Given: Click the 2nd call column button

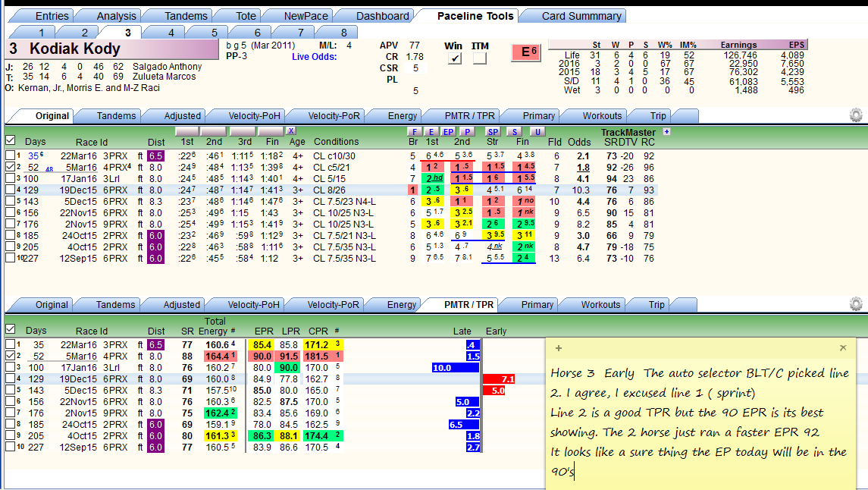Looking at the screenshot, I should pos(215,131).
